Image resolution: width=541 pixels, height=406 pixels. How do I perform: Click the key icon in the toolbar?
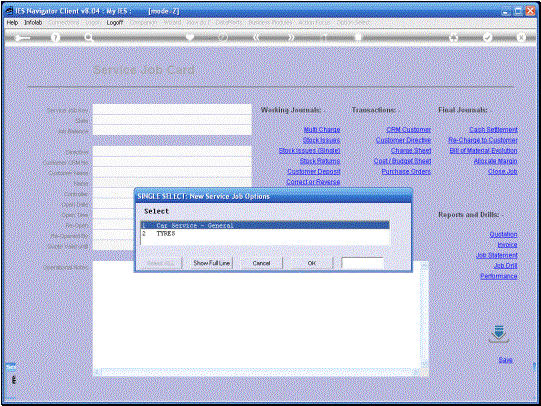(22, 38)
